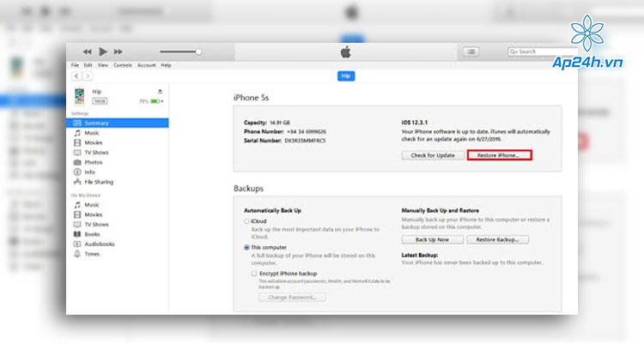Click Change Password button

point(292,297)
